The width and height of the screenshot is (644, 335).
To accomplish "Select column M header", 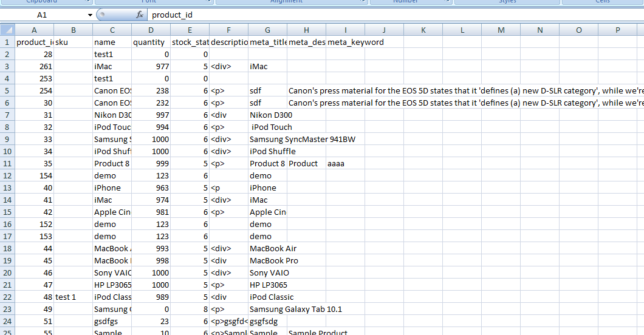I will click(501, 30).
